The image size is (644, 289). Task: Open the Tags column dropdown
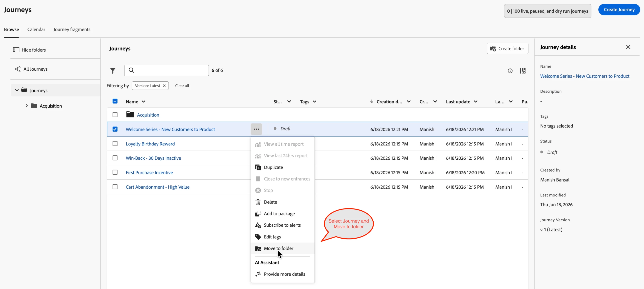pyautogui.click(x=315, y=101)
